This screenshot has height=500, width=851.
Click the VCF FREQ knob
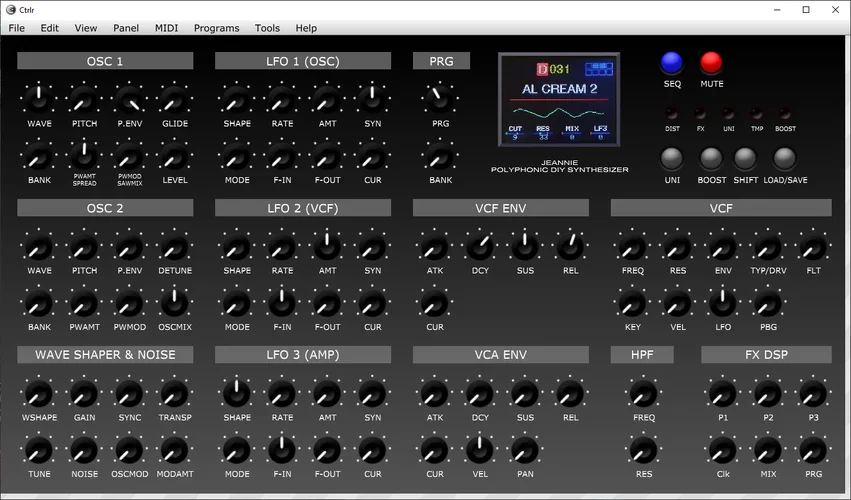632,246
